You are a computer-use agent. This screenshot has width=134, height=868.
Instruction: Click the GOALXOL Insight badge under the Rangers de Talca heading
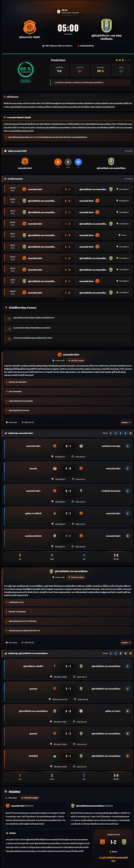pyautogui.click(x=76, y=361)
